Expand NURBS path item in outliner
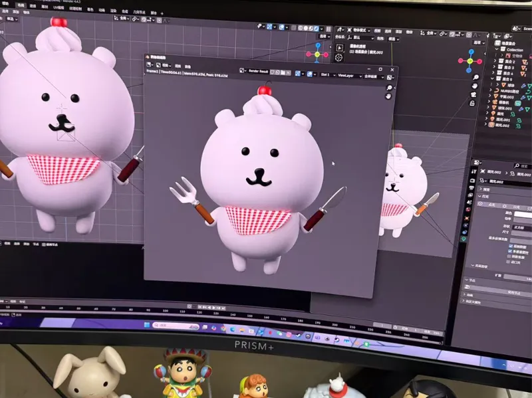This screenshot has height=398, width=532. tap(490, 90)
